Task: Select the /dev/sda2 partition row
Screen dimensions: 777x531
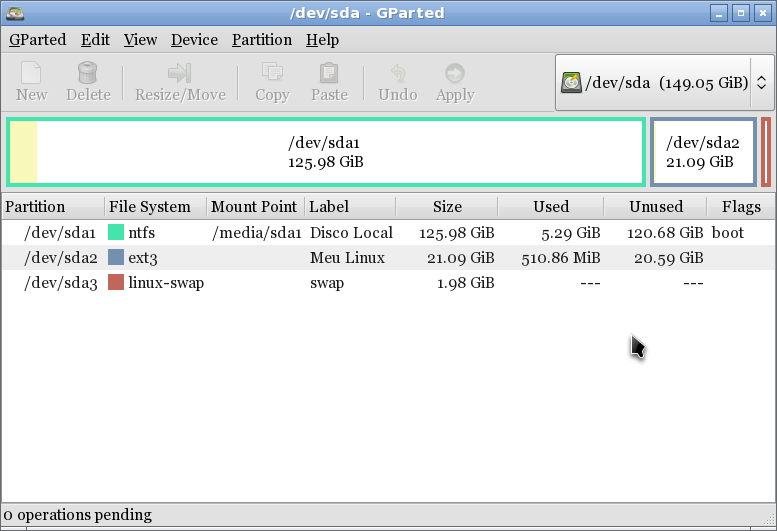Action: pyautogui.click(x=388, y=258)
